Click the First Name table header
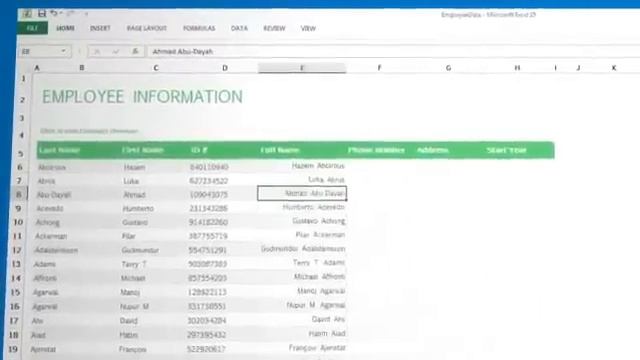The height and width of the screenshot is (360, 640). (x=143, y=150)
